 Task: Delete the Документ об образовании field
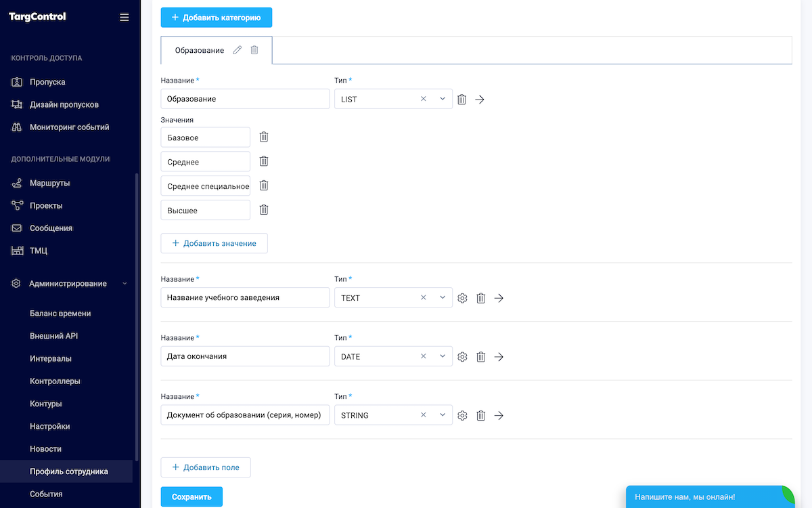[480, 416]
